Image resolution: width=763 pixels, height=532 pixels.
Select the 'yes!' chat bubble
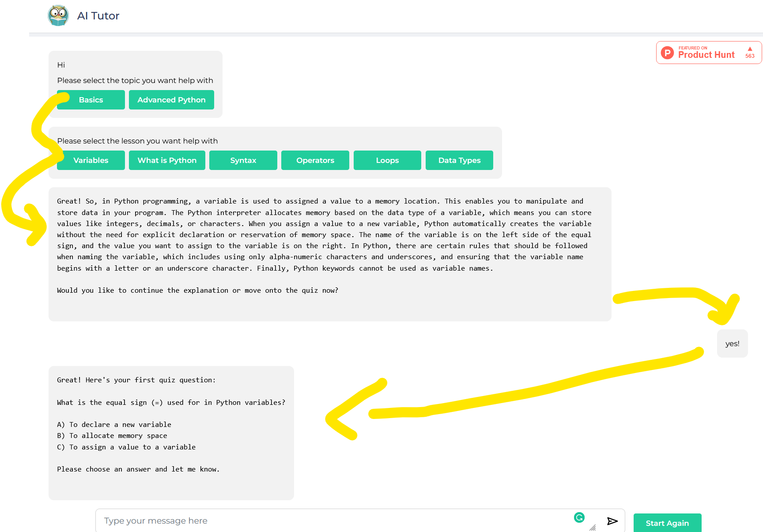pos(732,343)
